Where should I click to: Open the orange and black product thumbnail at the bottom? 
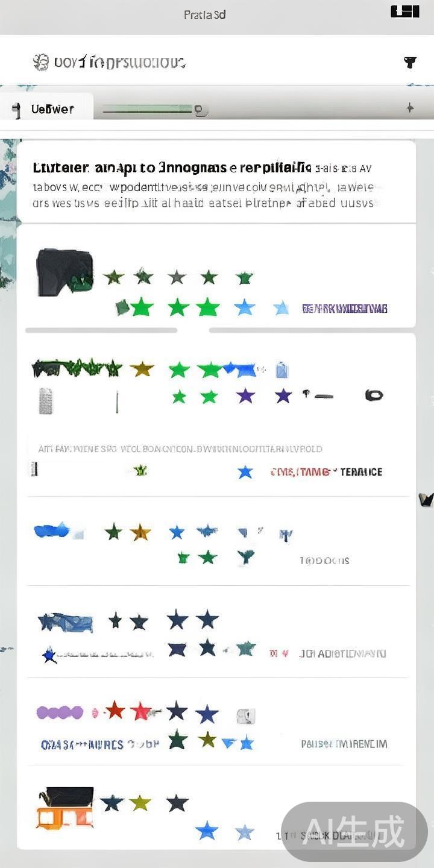(65, 808)
